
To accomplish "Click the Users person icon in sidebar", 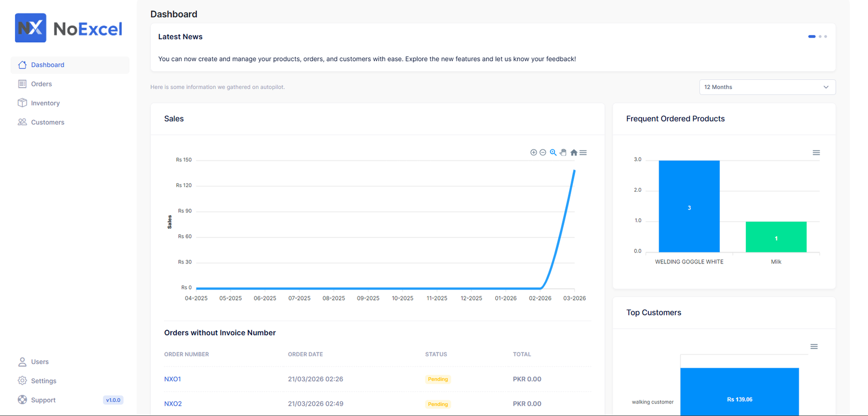I will [22, 362].
